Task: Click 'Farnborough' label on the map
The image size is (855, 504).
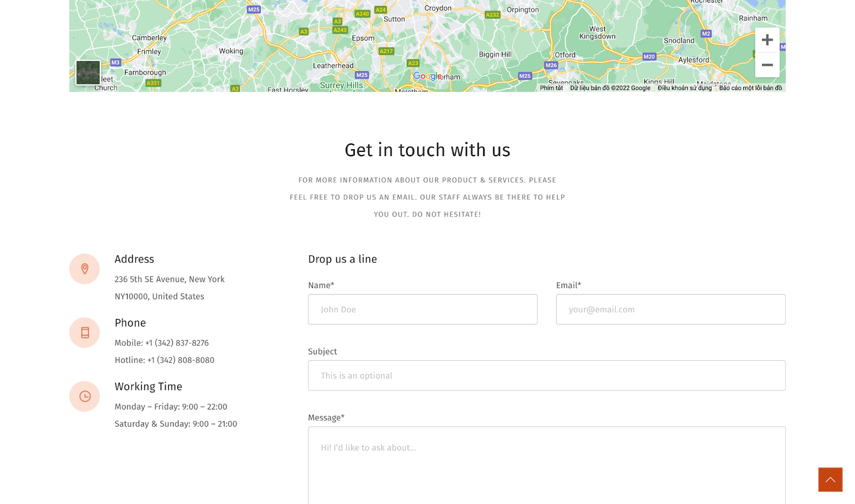Action: click(145, 72)
